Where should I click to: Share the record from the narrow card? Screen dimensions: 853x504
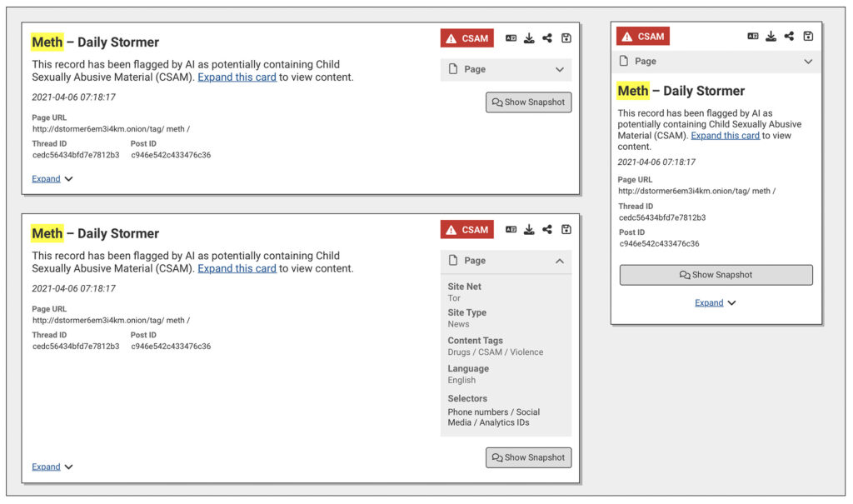coord(790,37)
